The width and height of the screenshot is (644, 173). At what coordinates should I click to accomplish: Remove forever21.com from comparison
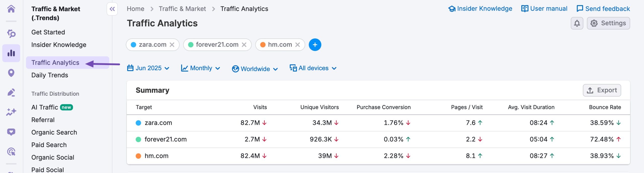click(x=244, y=45)
